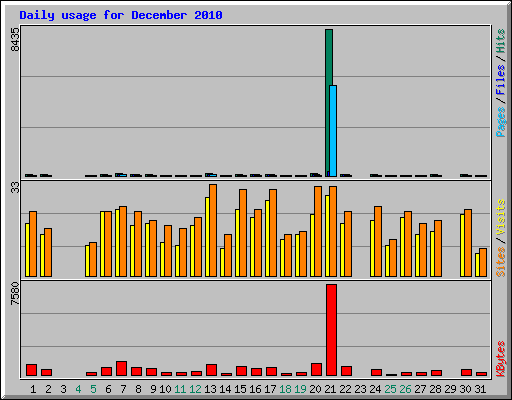Click the green day label 12

[x=195, y=389]
